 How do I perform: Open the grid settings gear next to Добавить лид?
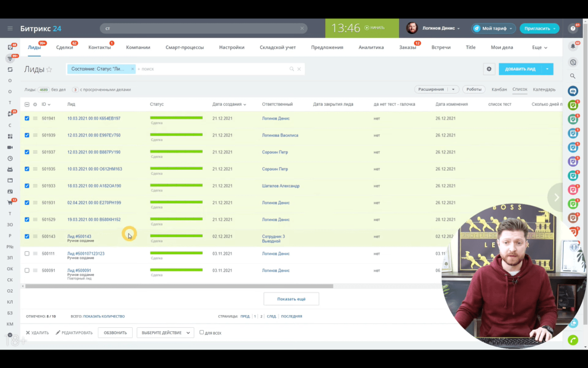489,69
